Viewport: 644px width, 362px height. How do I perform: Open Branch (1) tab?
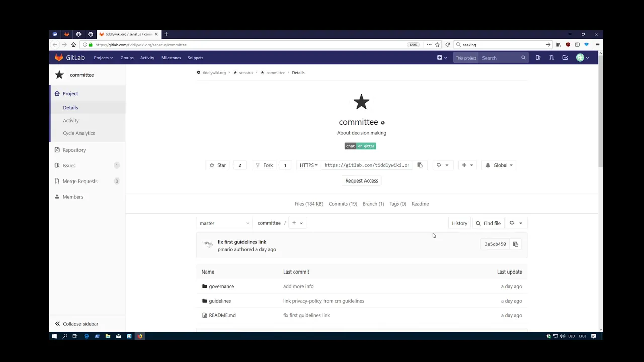point(373,204)
